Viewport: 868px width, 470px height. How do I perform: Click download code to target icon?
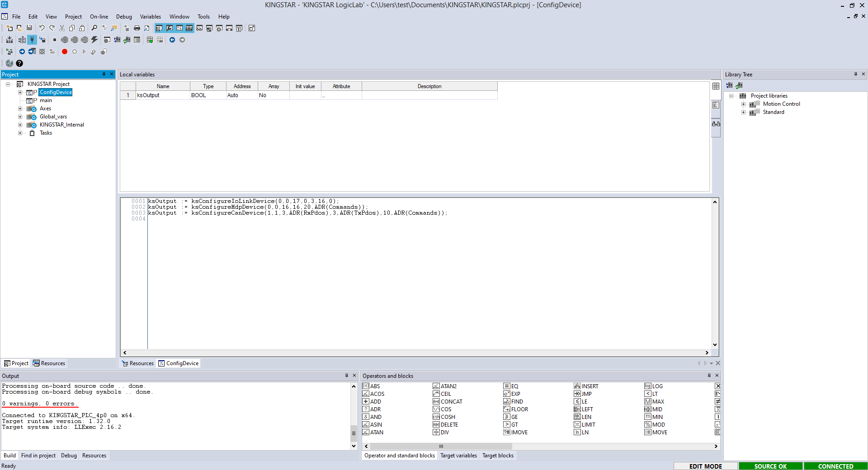click(42, 40)
